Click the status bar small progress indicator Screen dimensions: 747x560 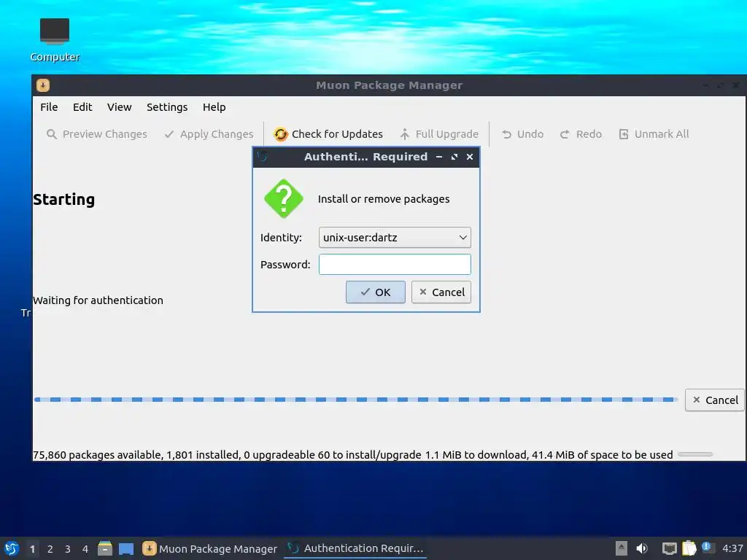click(x=695, y=454)
